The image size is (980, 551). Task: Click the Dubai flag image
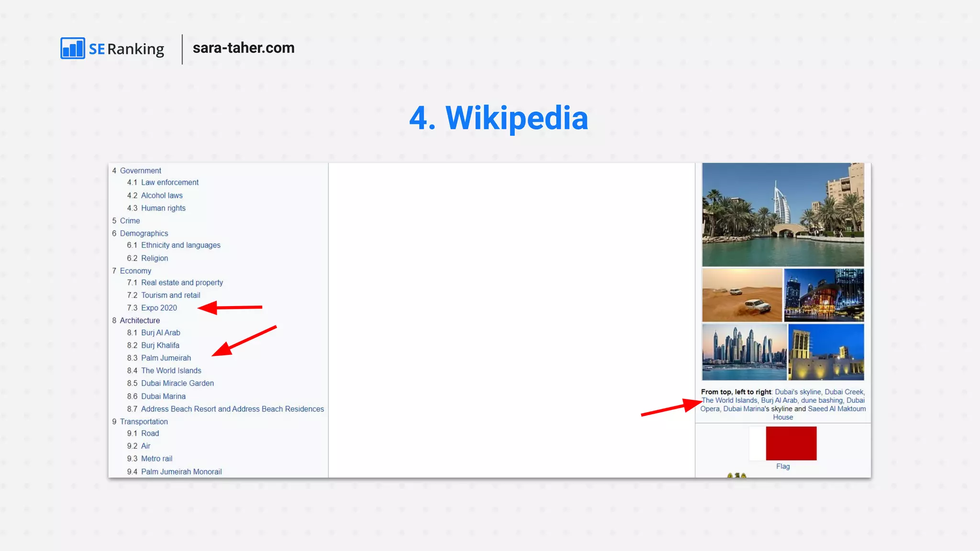pyautogui.click(x=783, y=443)
